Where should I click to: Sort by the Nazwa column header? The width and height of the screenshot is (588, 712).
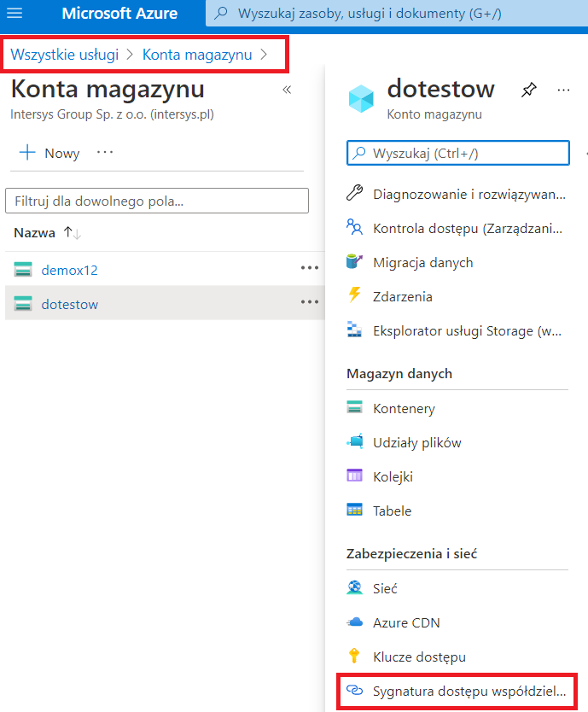[34, 233]
